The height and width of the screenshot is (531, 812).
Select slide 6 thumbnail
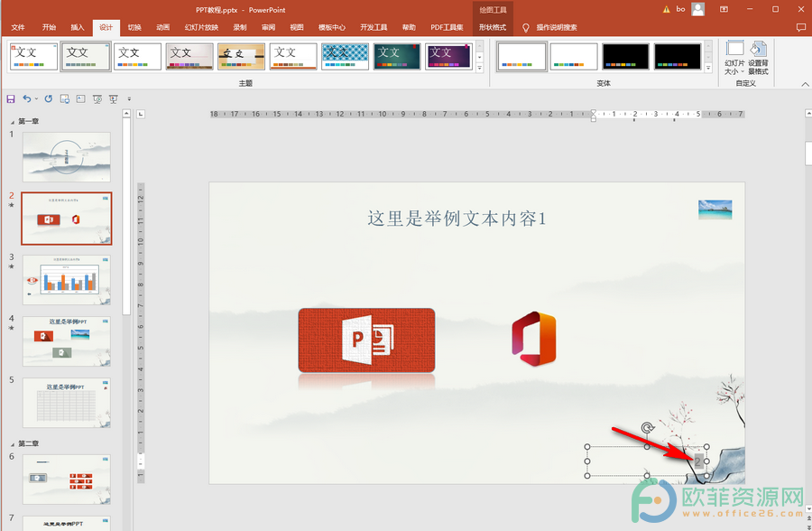(66, 480)
